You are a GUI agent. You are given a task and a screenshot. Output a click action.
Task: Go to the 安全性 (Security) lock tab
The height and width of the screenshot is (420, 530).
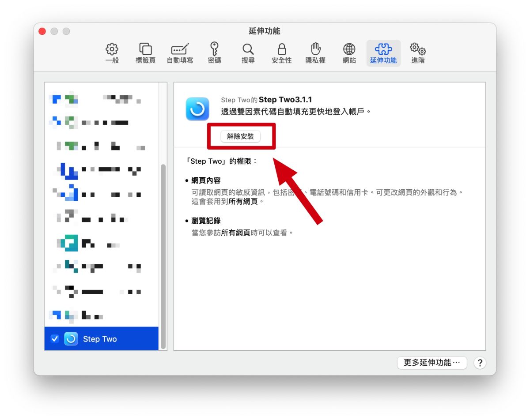coord(282,53)
